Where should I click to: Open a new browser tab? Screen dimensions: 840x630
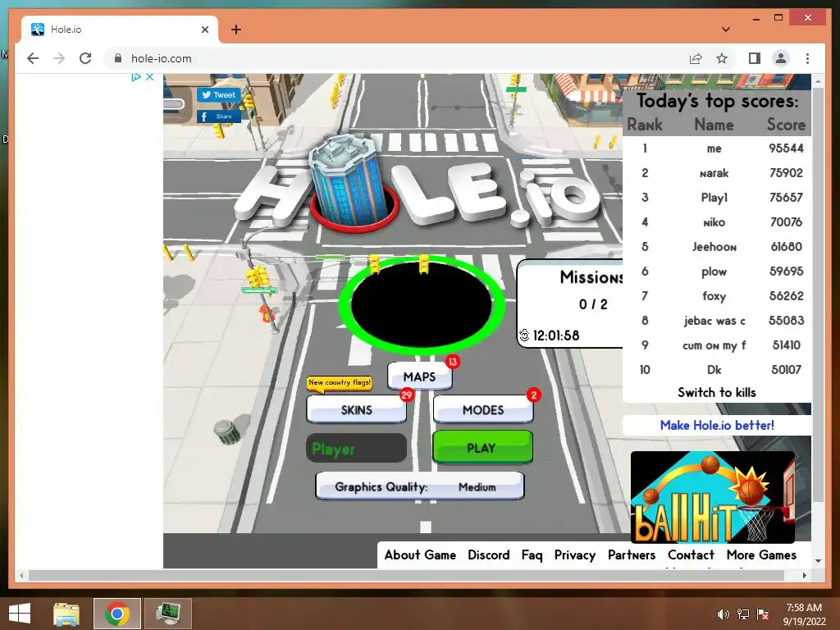(x=236, y=30)
